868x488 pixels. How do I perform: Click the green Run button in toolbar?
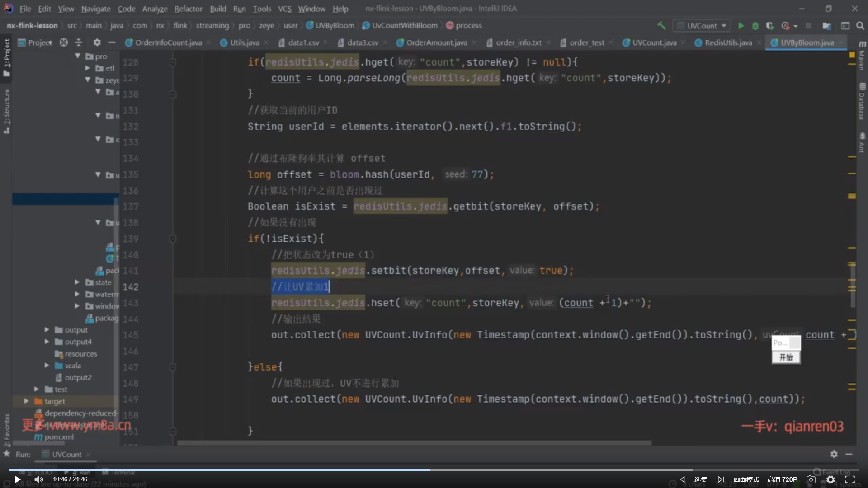[x=741, y=26]
